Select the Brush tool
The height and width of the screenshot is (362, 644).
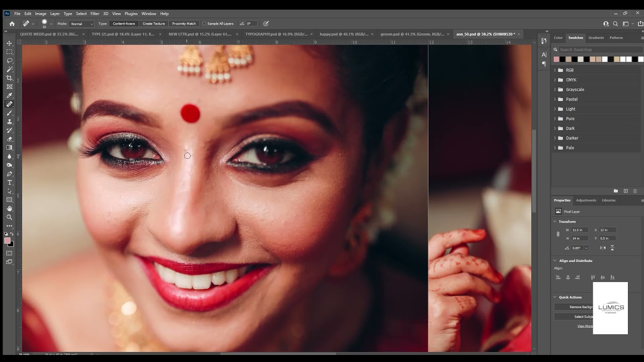pos(9,113)
